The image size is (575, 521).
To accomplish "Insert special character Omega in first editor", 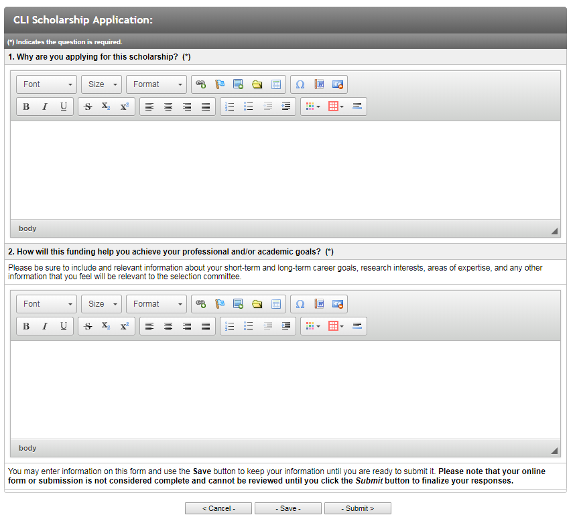I will (x=300, y=84).
